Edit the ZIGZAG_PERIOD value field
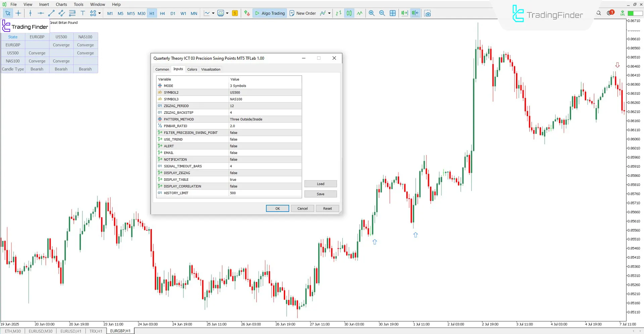 (265, 106)
